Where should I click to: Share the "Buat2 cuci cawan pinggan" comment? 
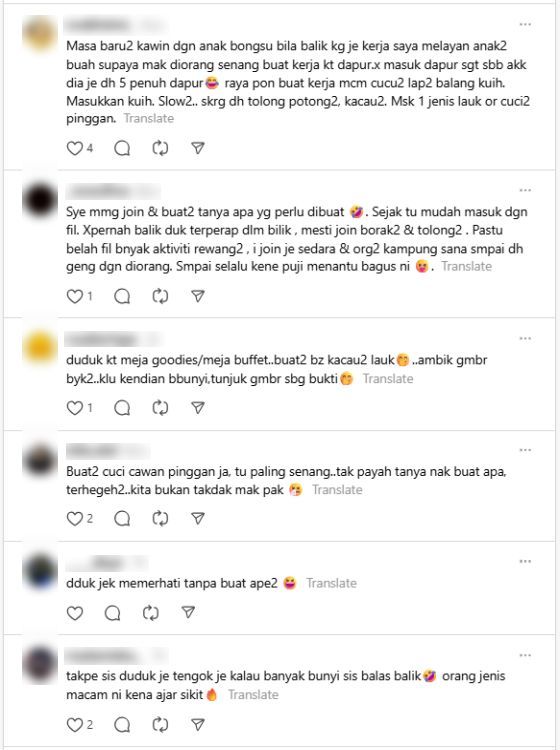point(198,518)
